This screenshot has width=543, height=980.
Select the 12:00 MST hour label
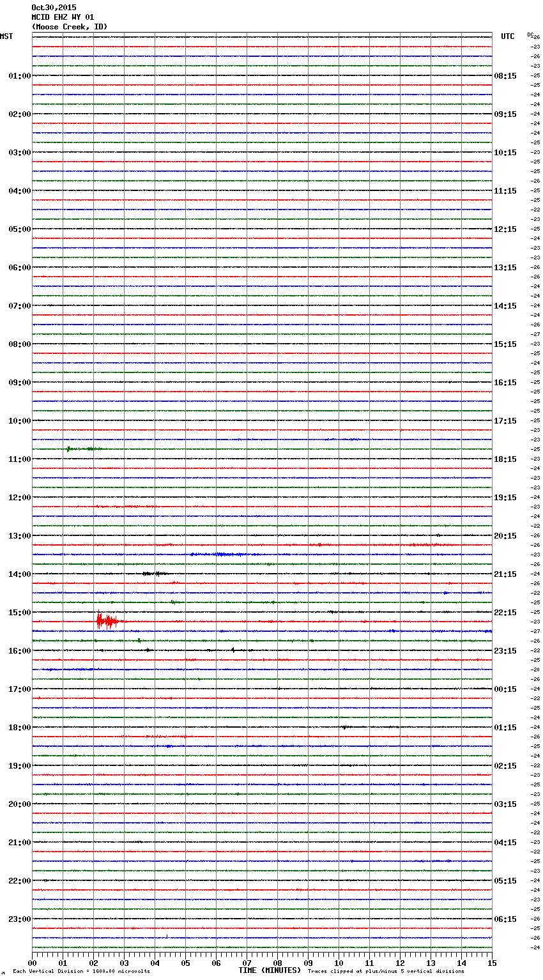(20, 498)
